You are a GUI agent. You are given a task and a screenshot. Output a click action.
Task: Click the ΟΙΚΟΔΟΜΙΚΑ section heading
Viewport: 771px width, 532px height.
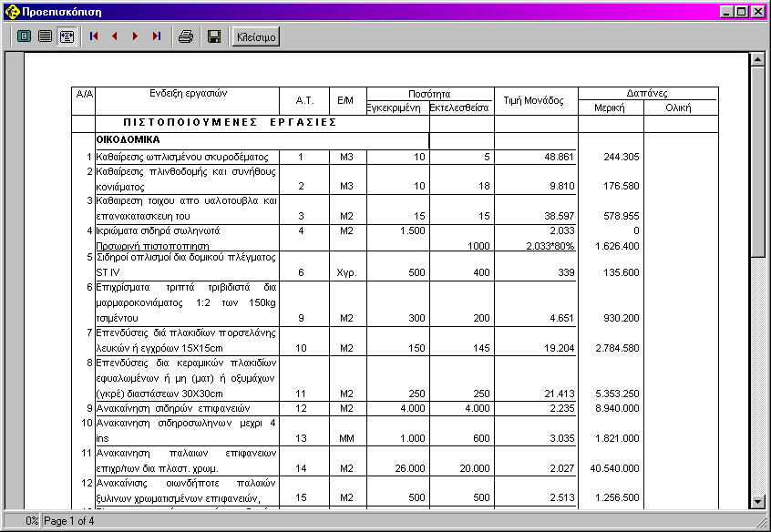coord(128,140)
